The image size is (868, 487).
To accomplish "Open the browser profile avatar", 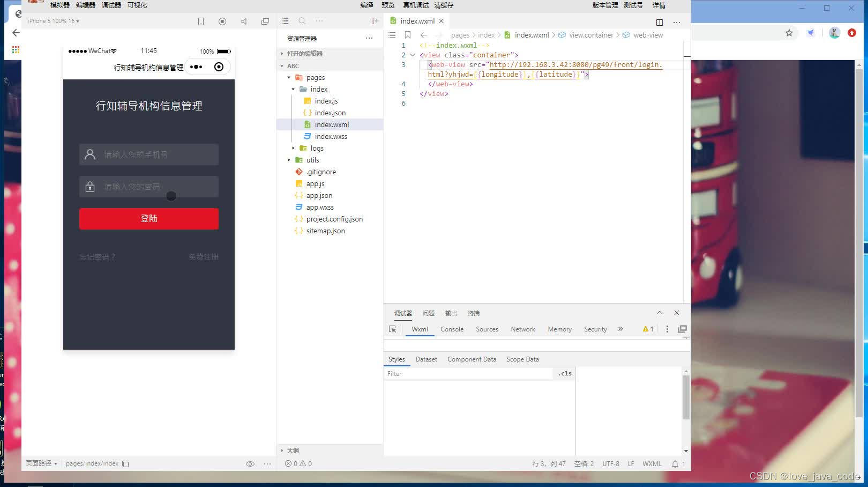I will 834,33.
